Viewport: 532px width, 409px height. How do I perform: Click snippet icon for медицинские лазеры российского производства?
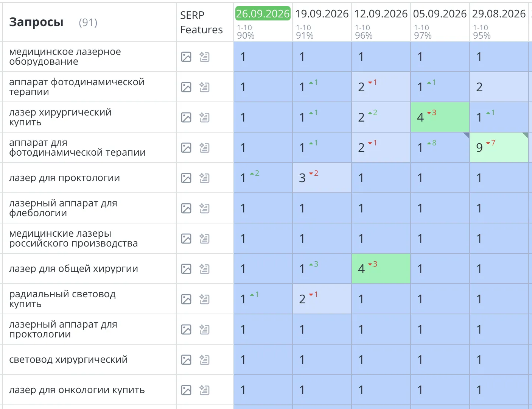coord(204,239)
